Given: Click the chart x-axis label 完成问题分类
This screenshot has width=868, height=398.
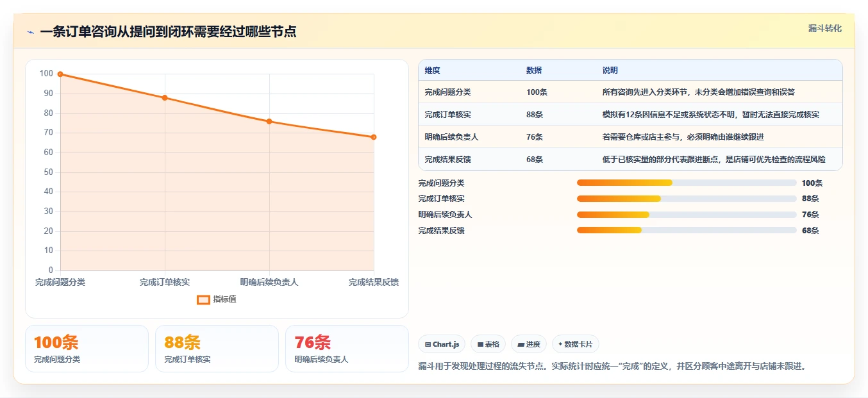Looking at the screenshot, I should point(60,283).
